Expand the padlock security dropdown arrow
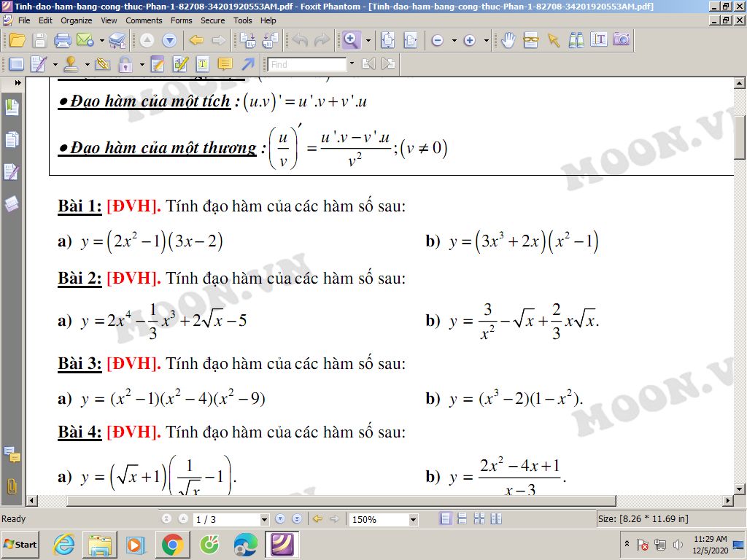The image size is (747, 560). [142, 64]
